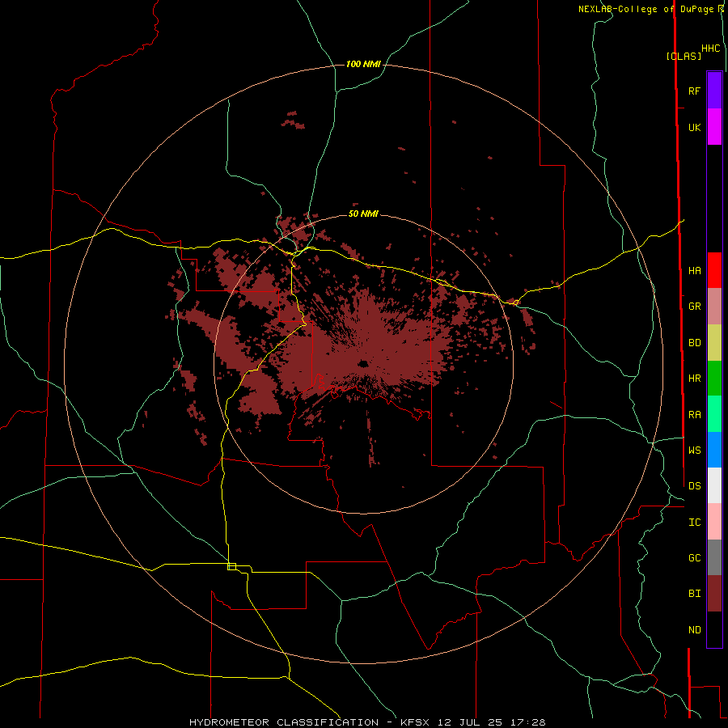Click the UK magenta legend swatch
This screenshot has height=728, width=728.
click(714, 127)
